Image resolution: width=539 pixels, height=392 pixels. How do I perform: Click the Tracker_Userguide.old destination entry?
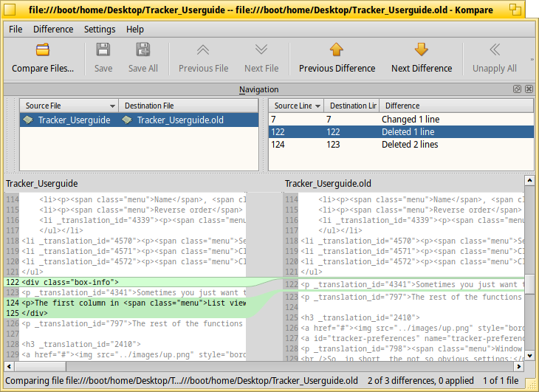click(180, 120)
